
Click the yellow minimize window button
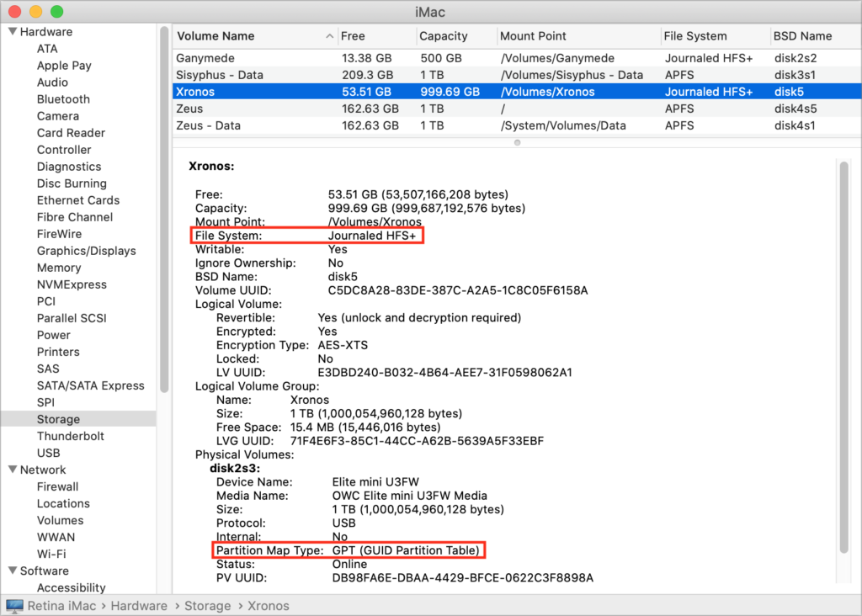[x=35, y=13]
